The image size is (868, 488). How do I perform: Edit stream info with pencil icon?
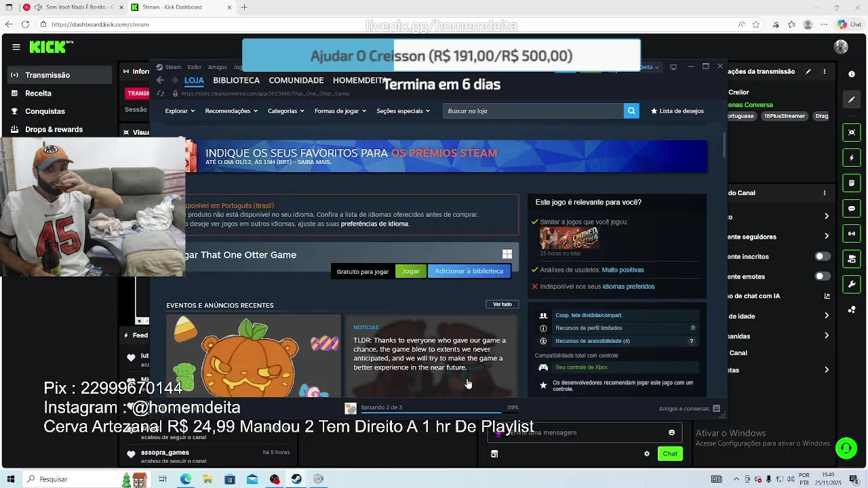[x=808, y=71]
